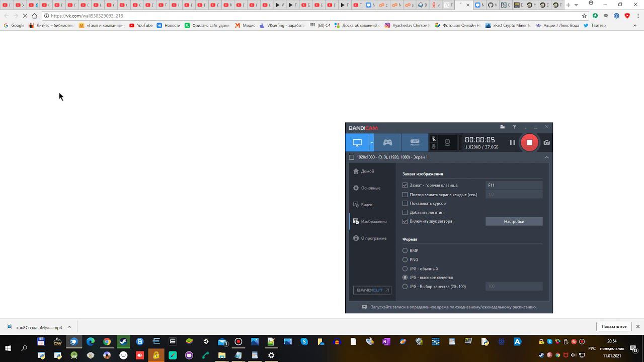Viewport: 644px width, 362px height.
Task: Toggle Bandicam webcam overlay icon
Action: (447, 143)
